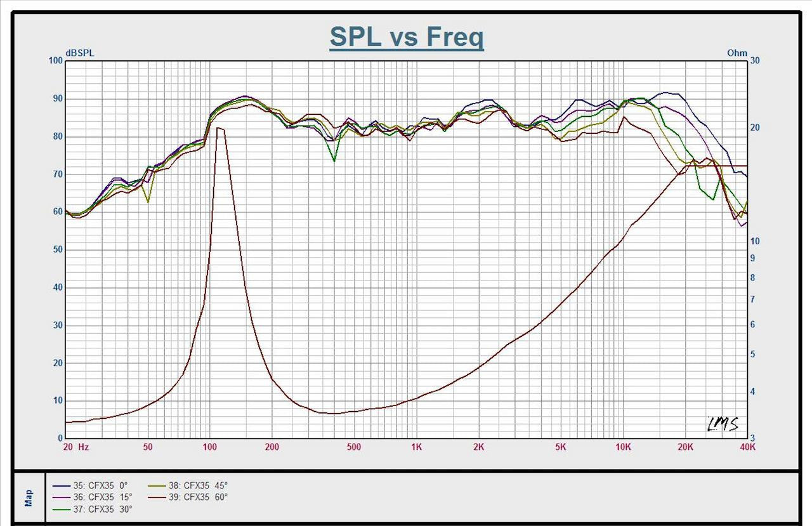Image resolution: width=812 pixels, height=526 pixels.
Task: Click the 10K frequency axis label
Action: coord(623,447)
